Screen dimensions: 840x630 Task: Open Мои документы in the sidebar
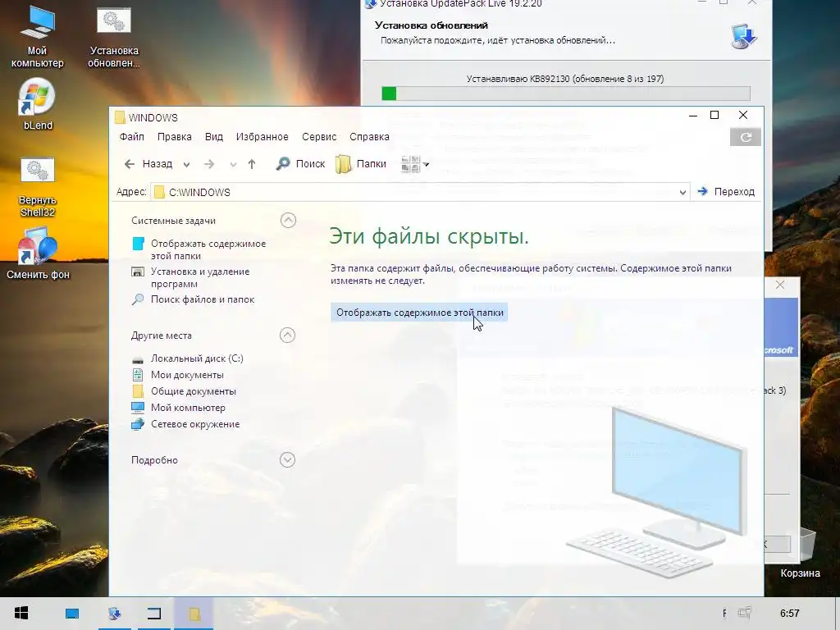point(187,375)
